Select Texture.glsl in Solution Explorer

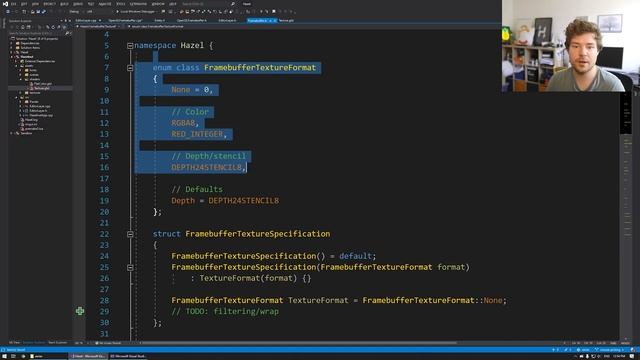coord(41,88)
